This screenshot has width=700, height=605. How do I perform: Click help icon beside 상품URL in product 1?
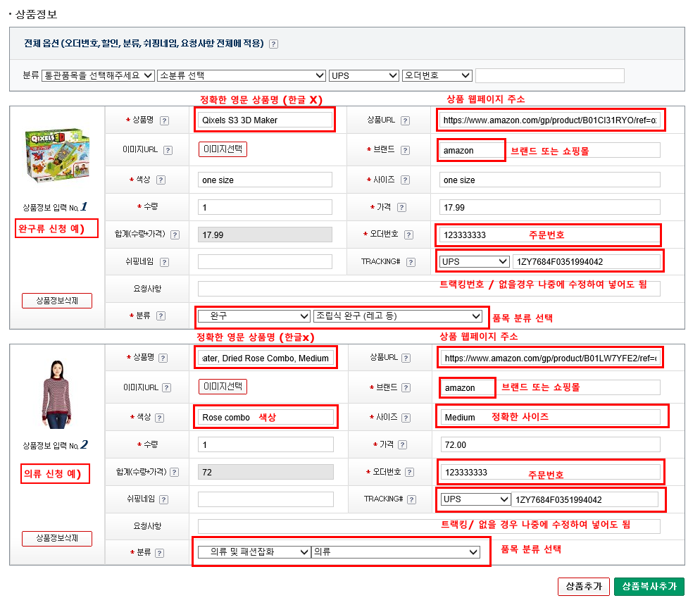pos(405,120)
